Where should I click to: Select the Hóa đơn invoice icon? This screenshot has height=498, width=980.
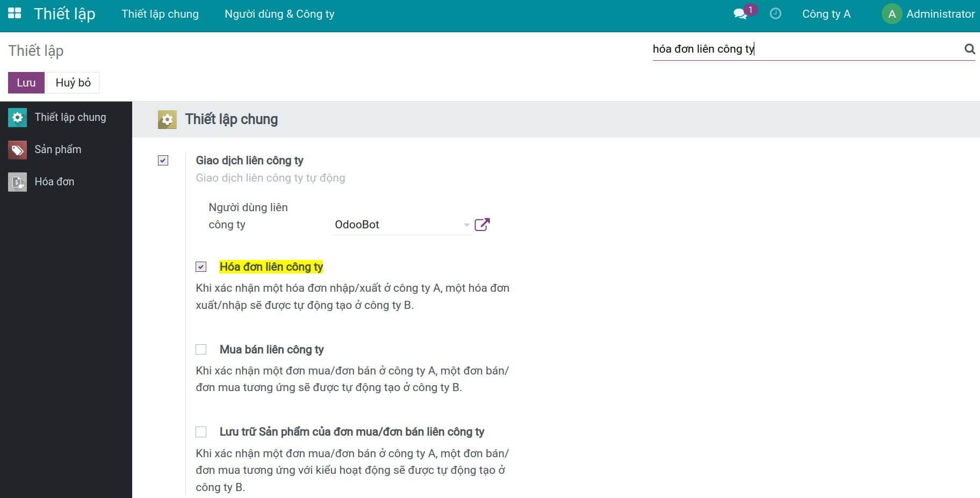pyautogui.click(x=17, y=182)
